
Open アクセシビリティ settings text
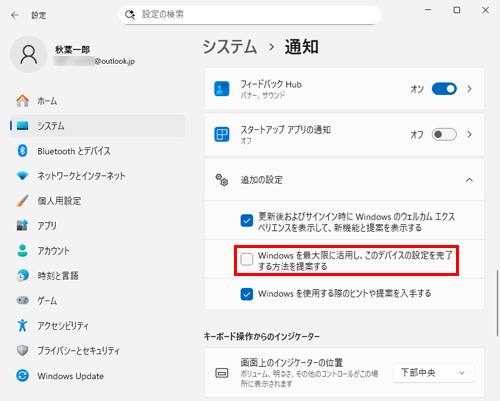pos(63,326)
